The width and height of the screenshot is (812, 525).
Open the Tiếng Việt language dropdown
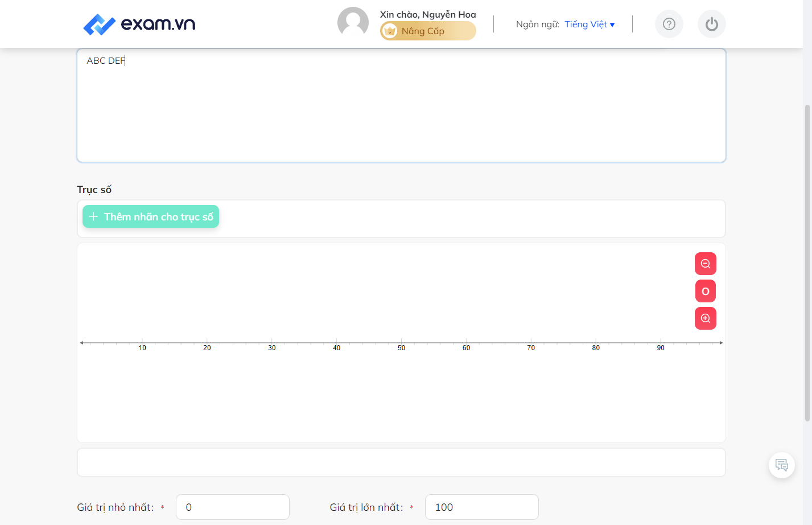[x=590, y=24]
